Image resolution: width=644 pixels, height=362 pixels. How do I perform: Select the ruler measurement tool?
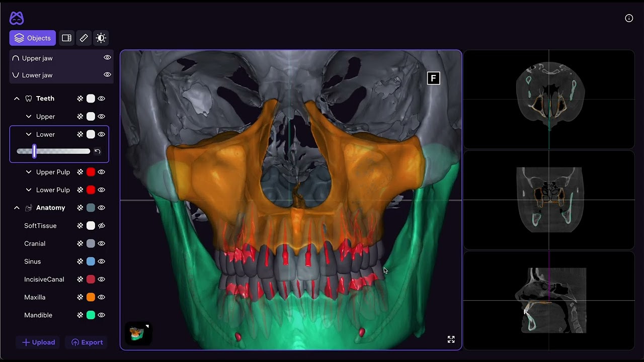coord(84,38)
